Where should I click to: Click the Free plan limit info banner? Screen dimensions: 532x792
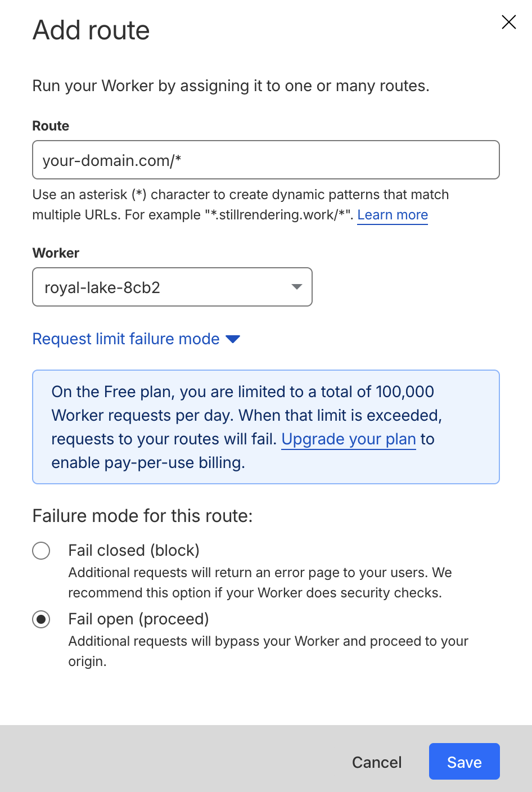click(x=265, y=427)
